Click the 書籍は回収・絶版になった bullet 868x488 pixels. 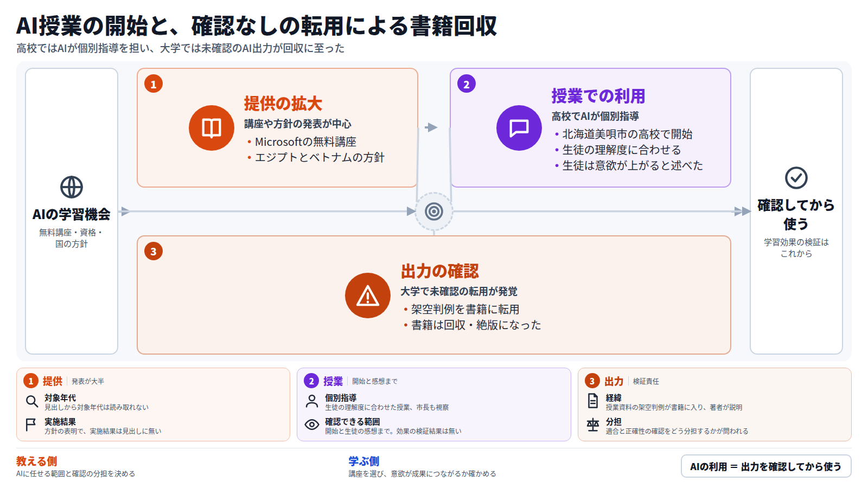(473, 325)
